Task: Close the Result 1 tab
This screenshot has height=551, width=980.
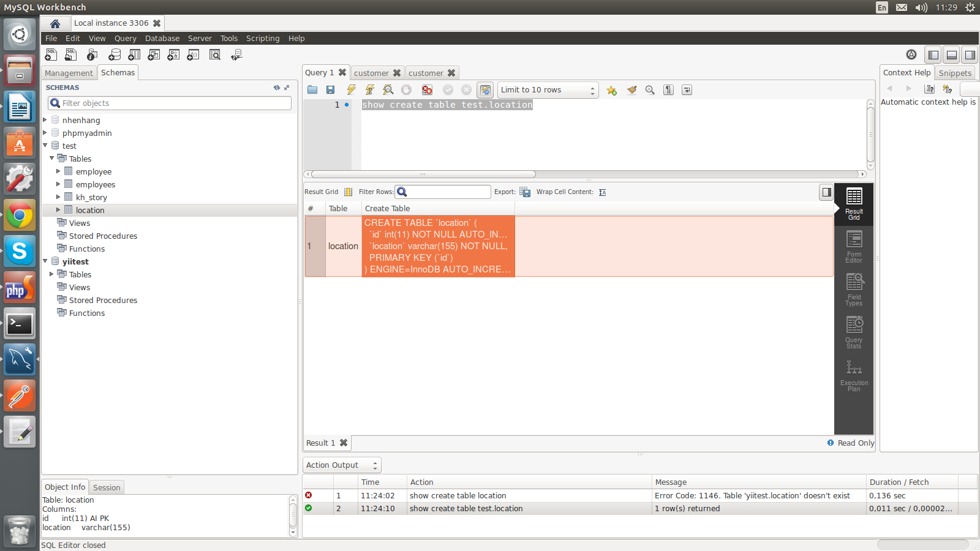Action: point(344,443)
